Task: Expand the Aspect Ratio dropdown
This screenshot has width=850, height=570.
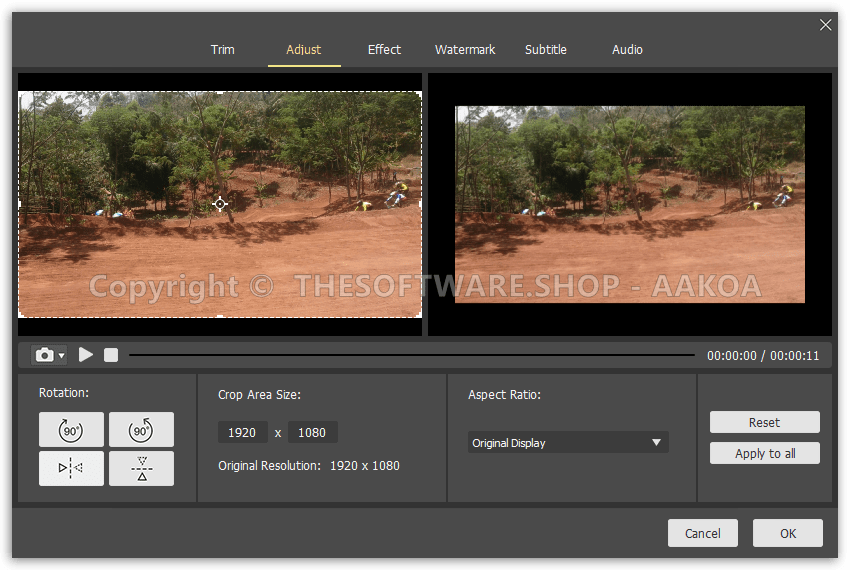Action: 567,443
